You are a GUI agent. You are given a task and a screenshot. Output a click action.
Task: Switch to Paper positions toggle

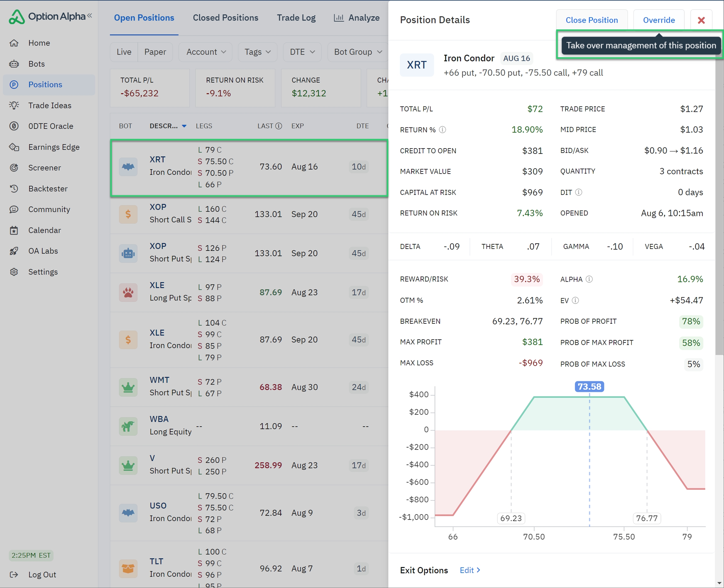[155, 52]
